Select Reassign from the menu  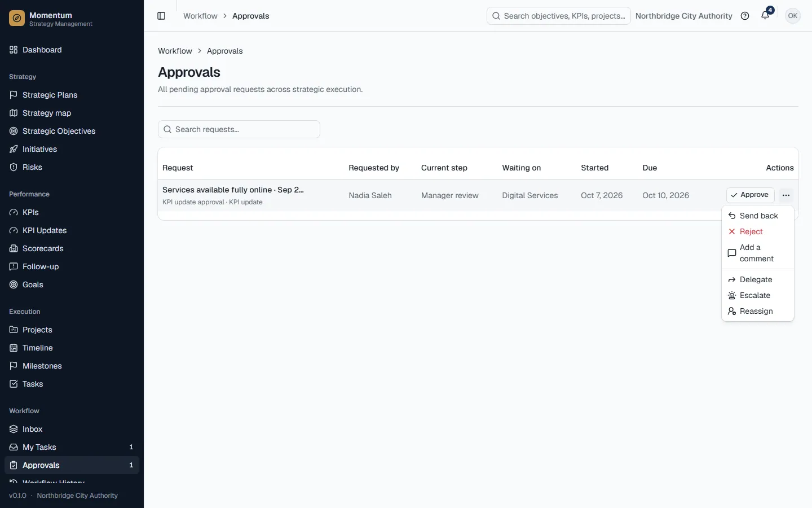point(758,311)
